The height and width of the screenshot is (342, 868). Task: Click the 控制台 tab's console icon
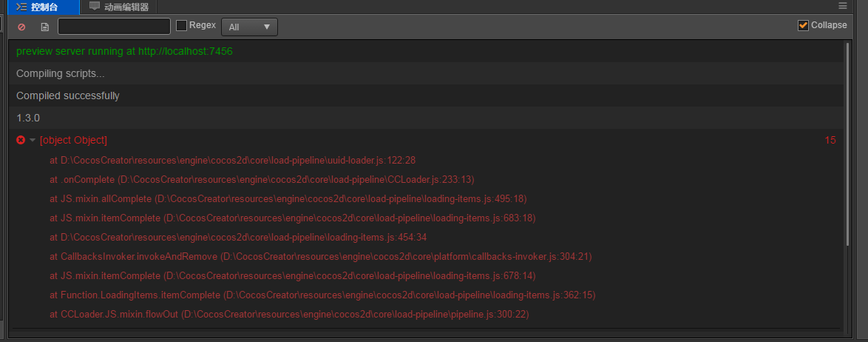click(21, 7)
